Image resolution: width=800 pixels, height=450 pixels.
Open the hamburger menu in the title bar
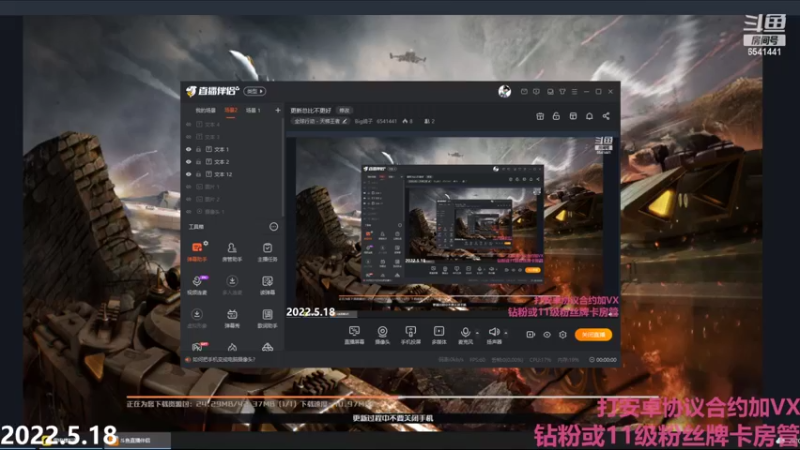click(x=574, y=92)
